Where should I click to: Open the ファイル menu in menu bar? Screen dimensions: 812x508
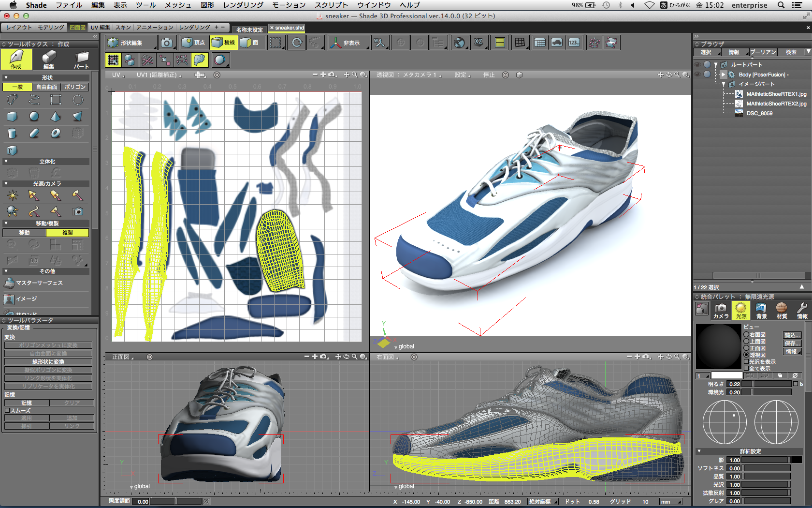point(69,5)
